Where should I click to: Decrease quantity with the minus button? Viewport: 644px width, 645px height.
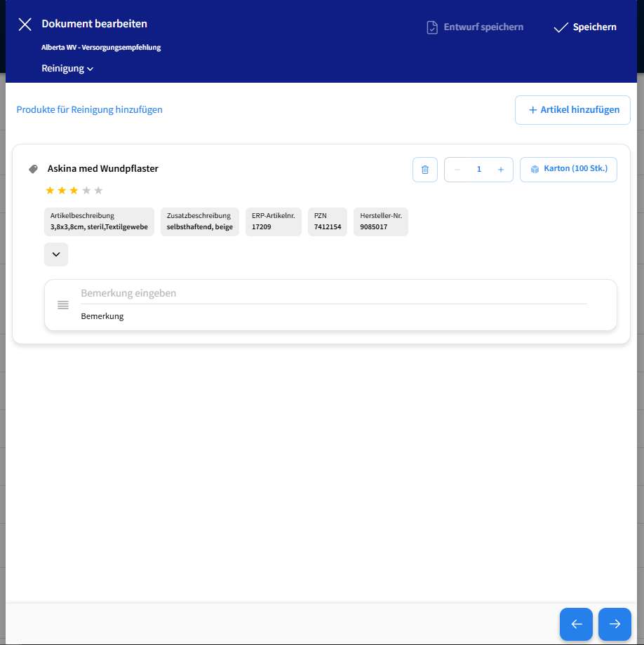457,170
